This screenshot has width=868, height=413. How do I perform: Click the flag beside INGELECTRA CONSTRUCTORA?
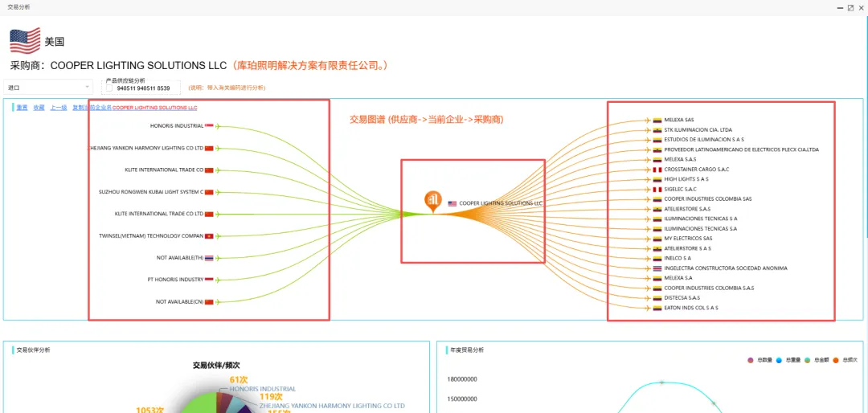(x=657, y=268)
